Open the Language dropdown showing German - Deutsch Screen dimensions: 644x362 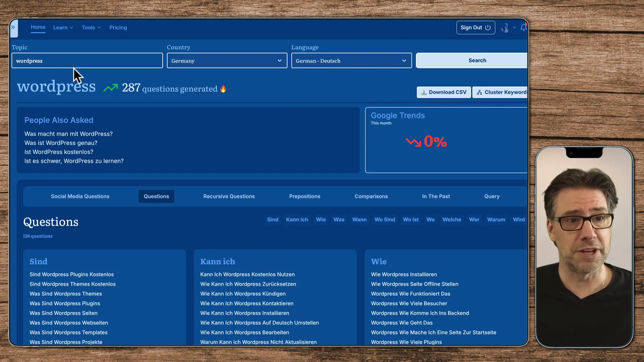351,61
